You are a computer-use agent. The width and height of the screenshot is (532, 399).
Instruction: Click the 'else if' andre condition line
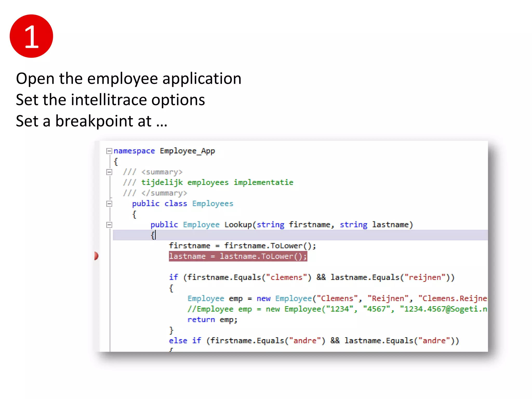[x=314, y=341]
